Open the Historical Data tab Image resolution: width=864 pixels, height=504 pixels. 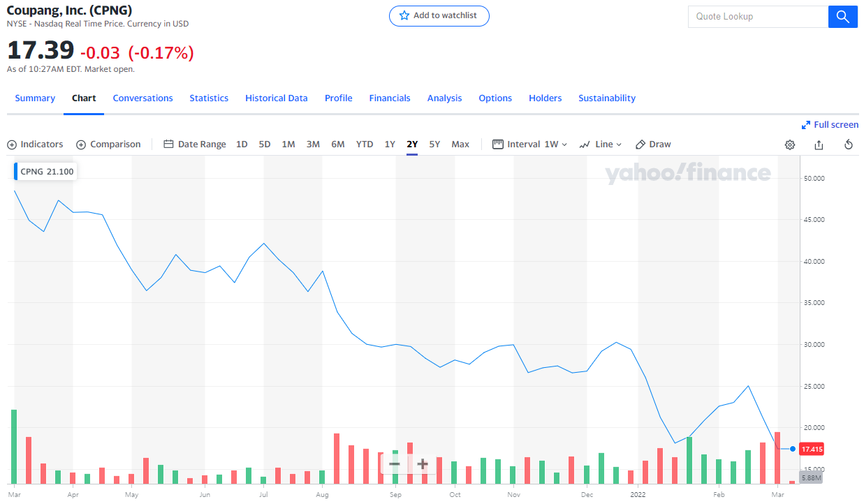click(x=277, y=98)
